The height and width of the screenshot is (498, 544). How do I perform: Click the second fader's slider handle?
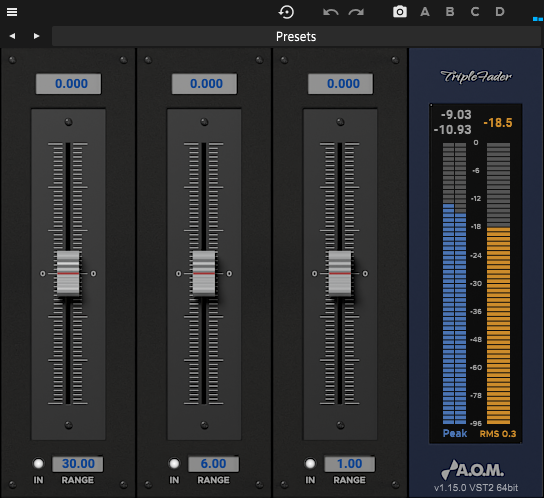pyautogui.click(x=204, y=273)
